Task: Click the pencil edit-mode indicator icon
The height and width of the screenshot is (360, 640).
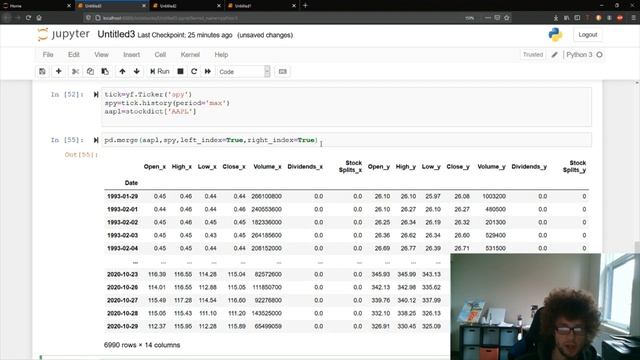Action: coord(554,55)
